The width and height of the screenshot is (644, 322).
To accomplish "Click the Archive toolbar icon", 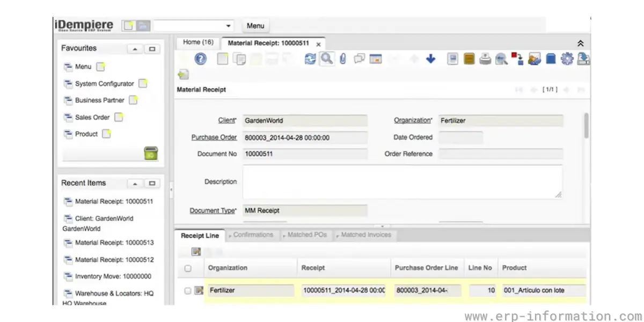I will click(x=469, y=59).
